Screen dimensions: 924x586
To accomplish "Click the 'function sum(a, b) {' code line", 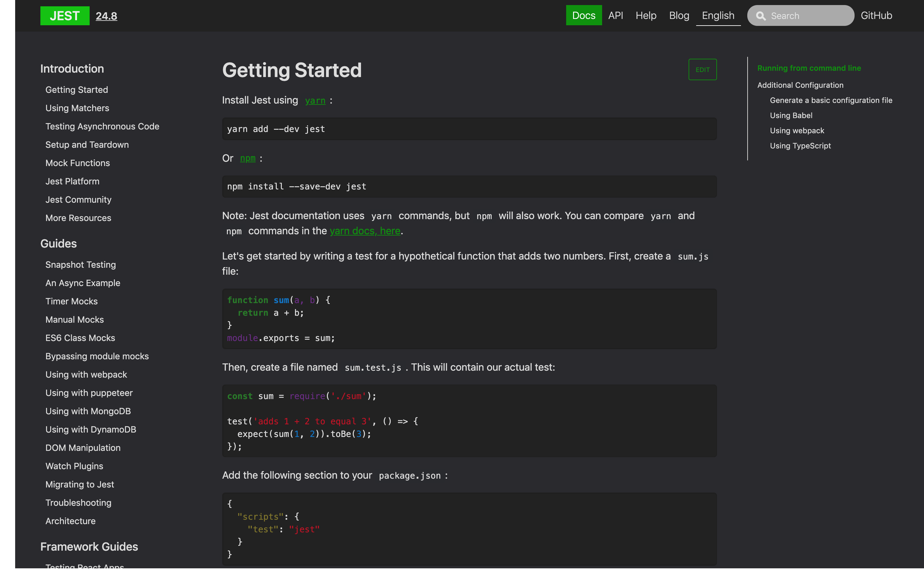I will coord(279,300).
